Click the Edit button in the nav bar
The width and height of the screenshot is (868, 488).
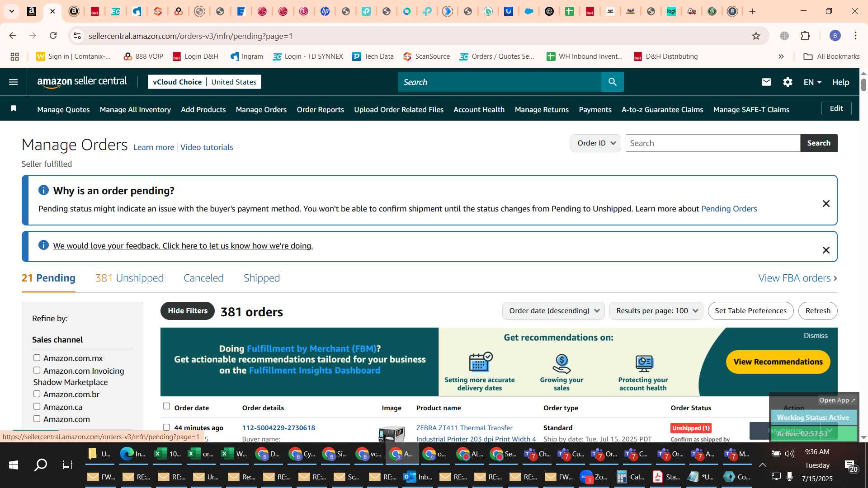tap(836, 108)
